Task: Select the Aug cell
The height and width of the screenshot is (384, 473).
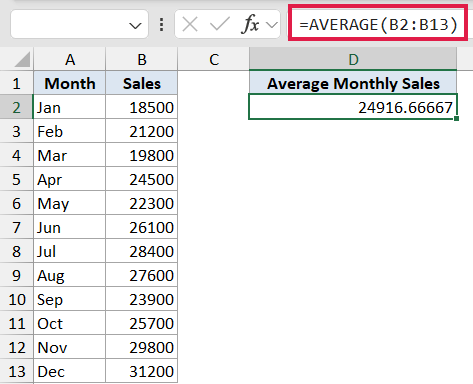Action: [x=70, y=275]
